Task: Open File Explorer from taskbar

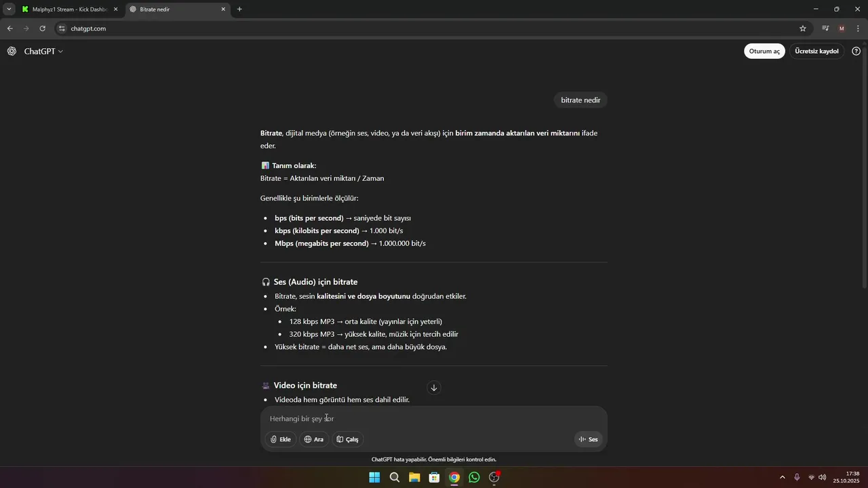Action: (414, 478)
